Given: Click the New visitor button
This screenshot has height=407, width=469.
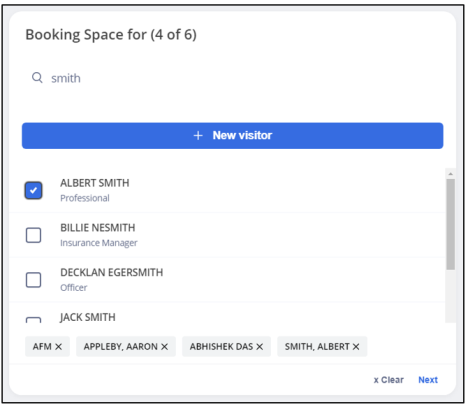Looking at the screenshot, I should click(x=232, y=136).
